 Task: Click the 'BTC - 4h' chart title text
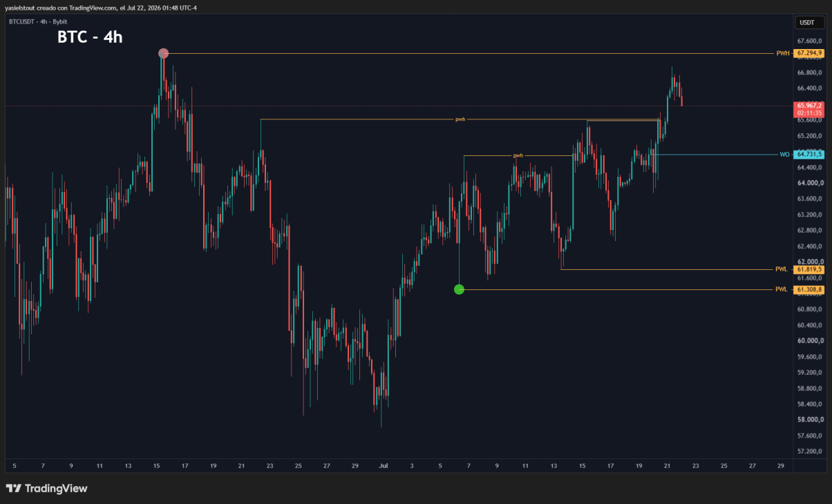click(x=90, y=37)
